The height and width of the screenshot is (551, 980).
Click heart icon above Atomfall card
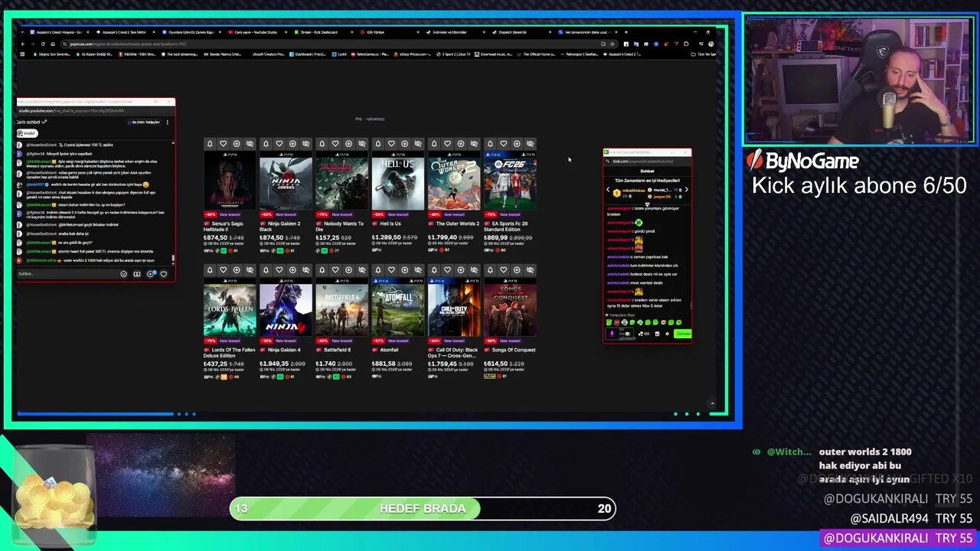[390, 270]
